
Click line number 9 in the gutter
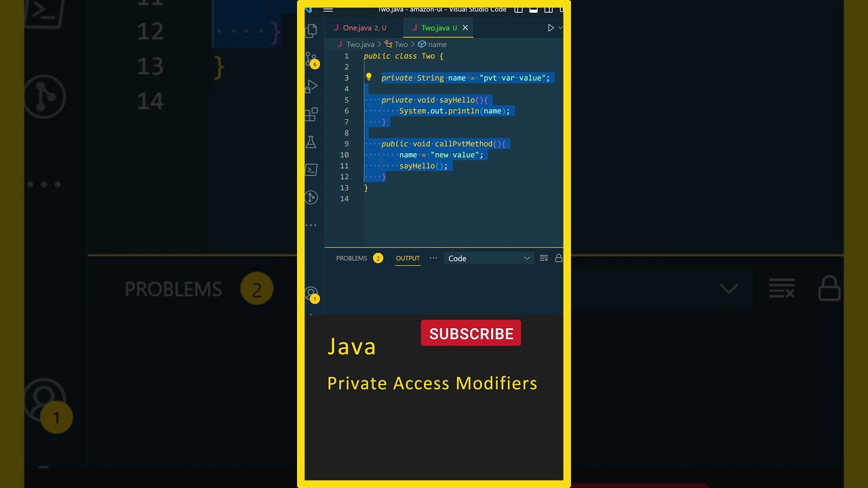pyautogui.click(x=347, y=144)
